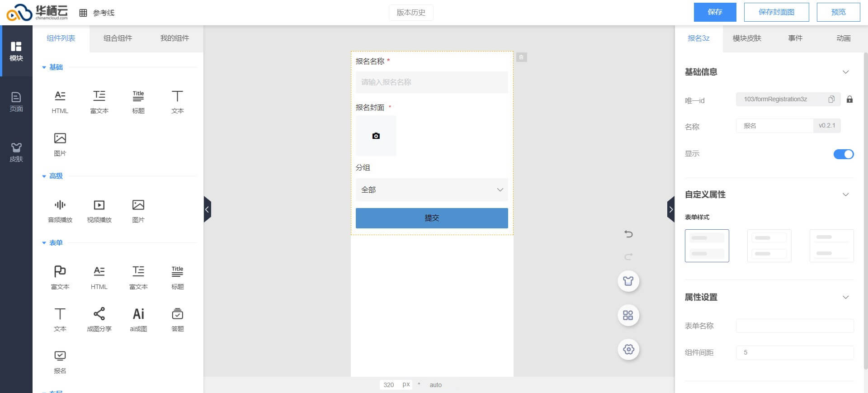Select the 音频播放 audio component icon
The image size is (868, 393).
[60, 205]
